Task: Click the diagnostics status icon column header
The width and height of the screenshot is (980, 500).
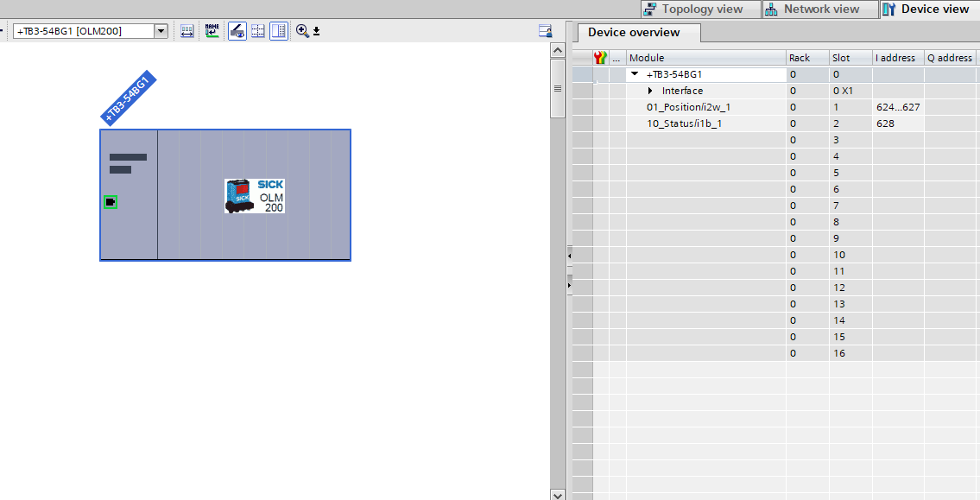Action: click(601, 58)
